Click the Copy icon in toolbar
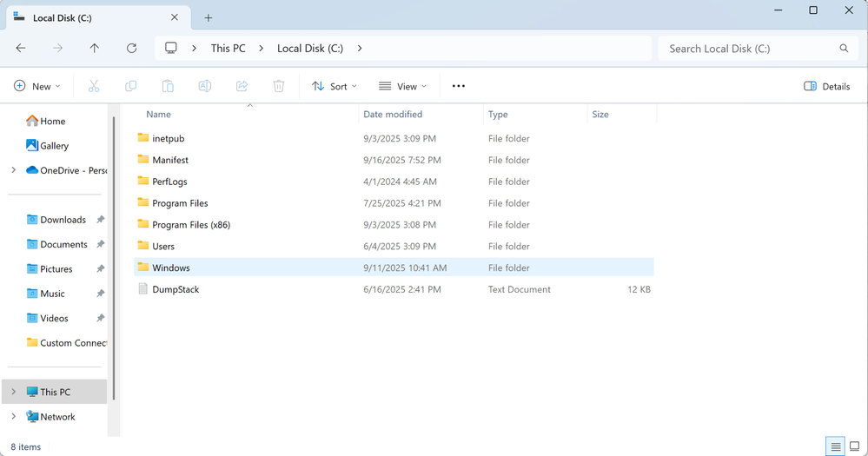 (x=131, y=86)
